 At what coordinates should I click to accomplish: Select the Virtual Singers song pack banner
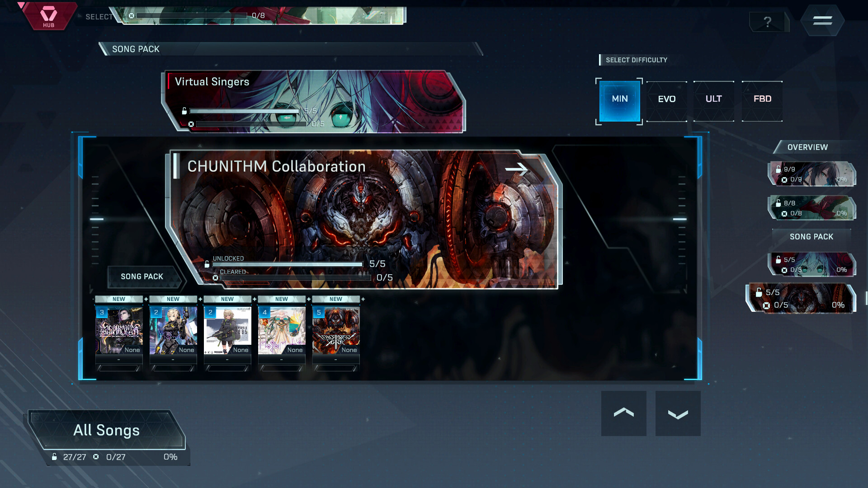pos(313,102)
